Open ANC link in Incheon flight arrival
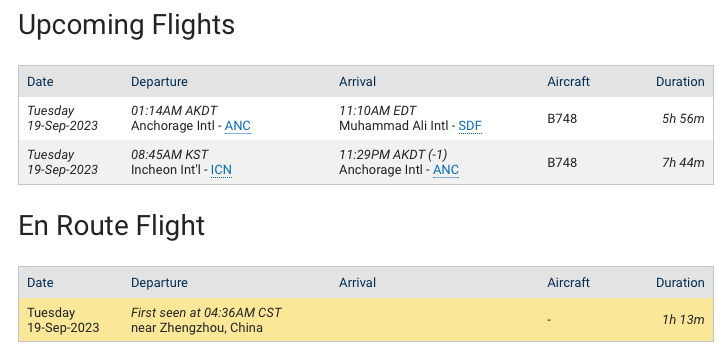This screenshot has width=723, height=363. point(445,170)
